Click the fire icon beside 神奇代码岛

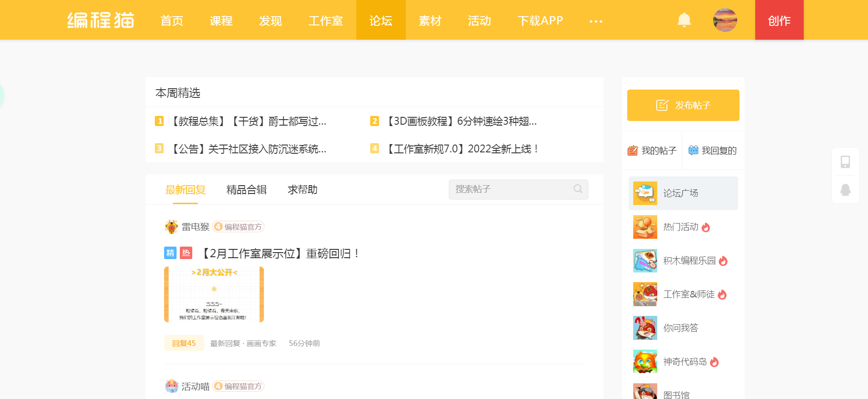coord(715,362)
